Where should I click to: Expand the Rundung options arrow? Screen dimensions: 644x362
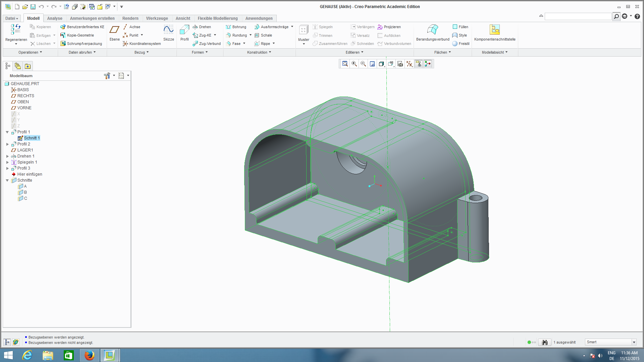(x=251, y=35)
